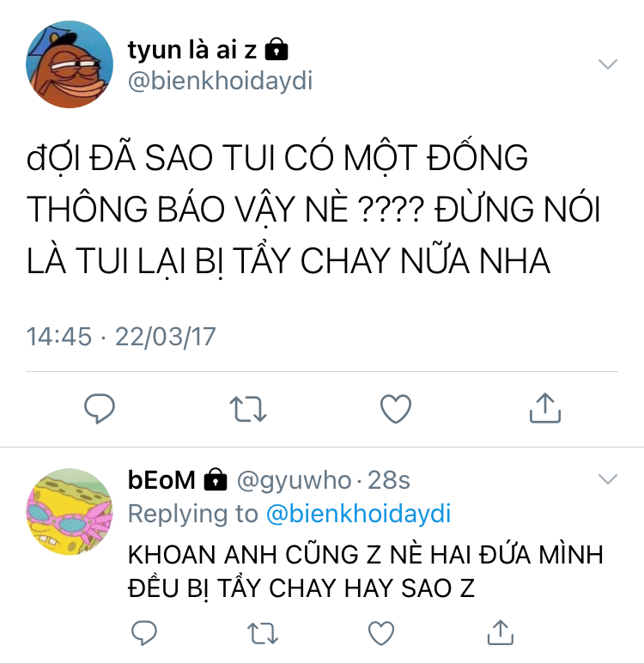Share the main tweet via share icon

coord(545,408)
